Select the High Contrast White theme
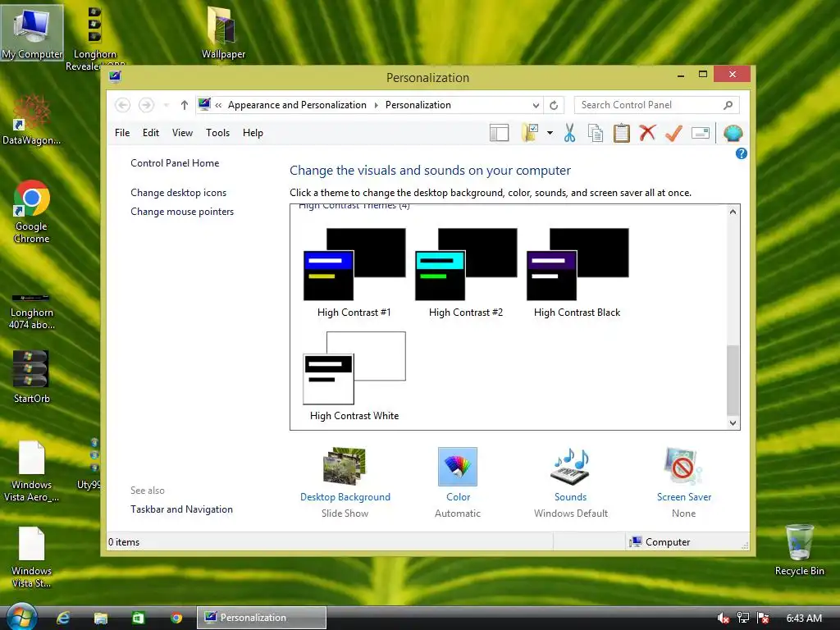 point(354,377)
